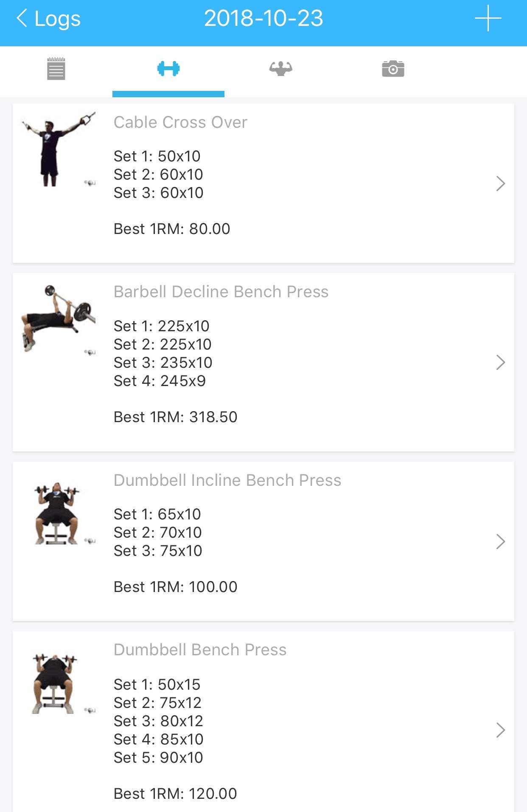Select the Dumbbell Incline Bench Press title
The height and width of the screenshot is (812, 527).
pyautogui.click(x=227, y=480)
